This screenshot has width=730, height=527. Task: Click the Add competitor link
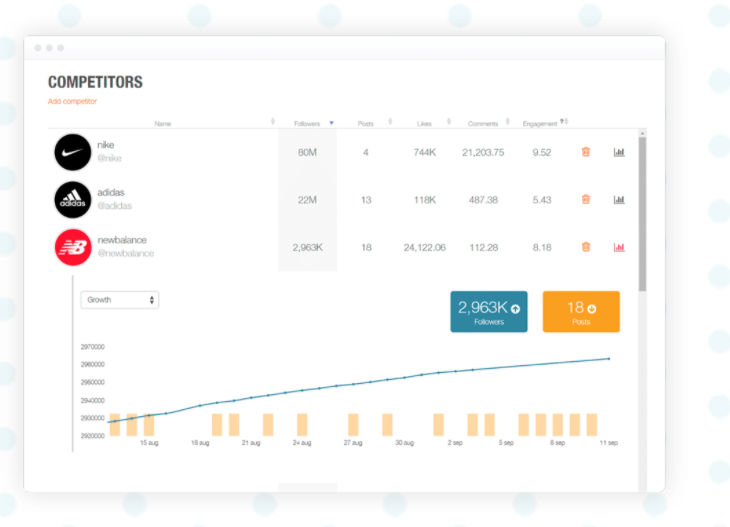72,101
